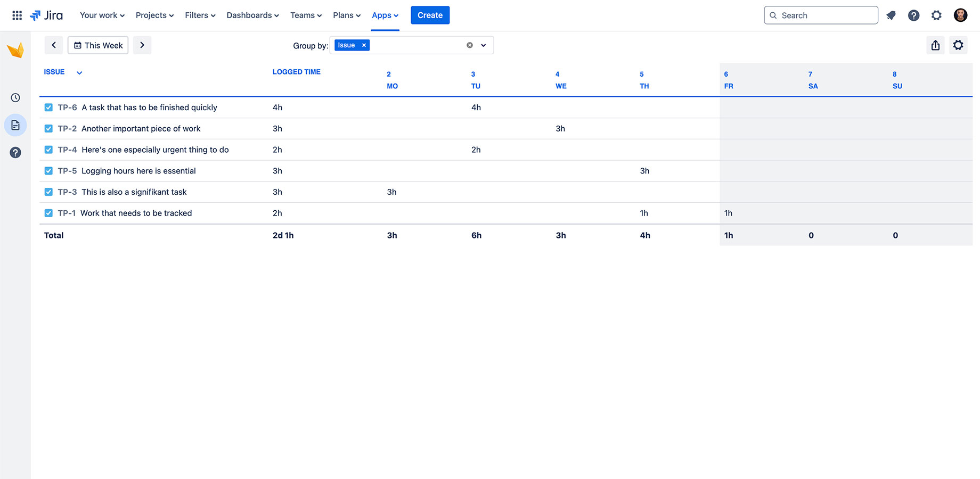Open the Plans menu
The width and height of the screenshot is (980, 479).
(347, 15)
